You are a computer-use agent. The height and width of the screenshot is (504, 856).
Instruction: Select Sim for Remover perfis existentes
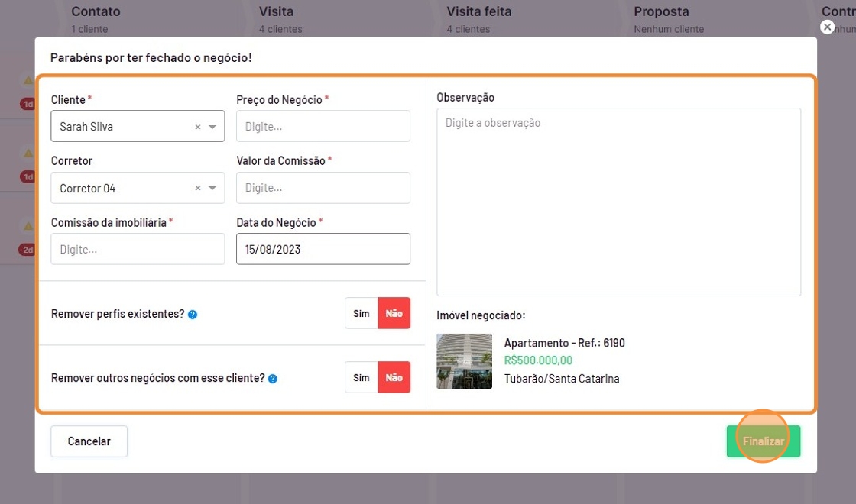pos(362,313)
